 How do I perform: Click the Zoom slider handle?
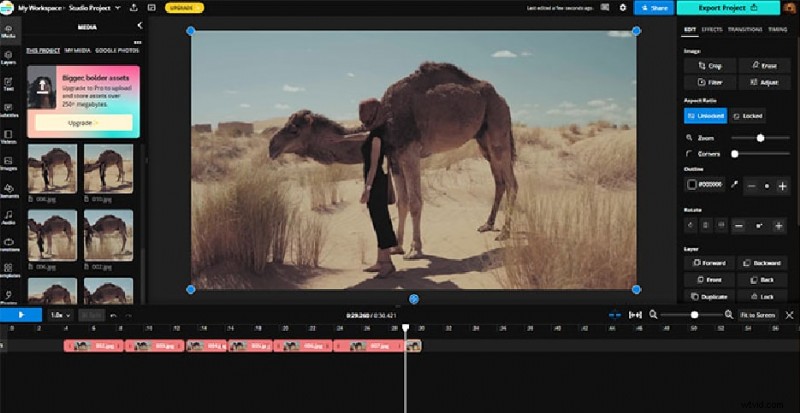coord(760,137)
